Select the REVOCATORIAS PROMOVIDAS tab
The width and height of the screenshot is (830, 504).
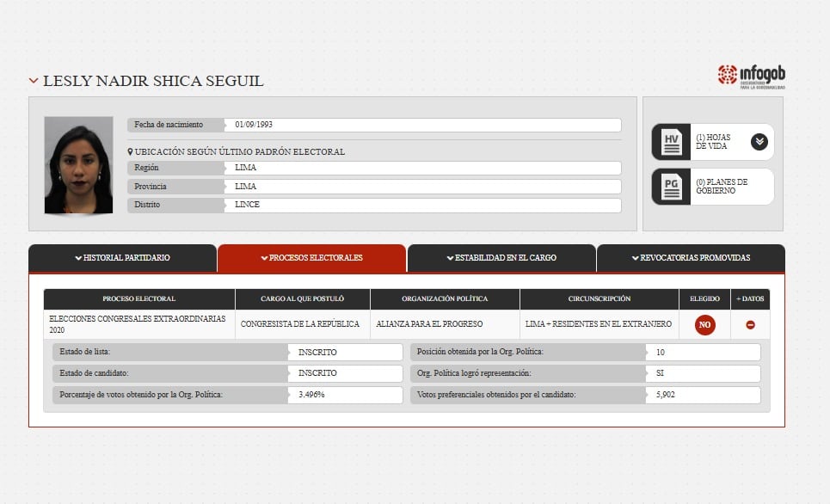tap(692, 257)
